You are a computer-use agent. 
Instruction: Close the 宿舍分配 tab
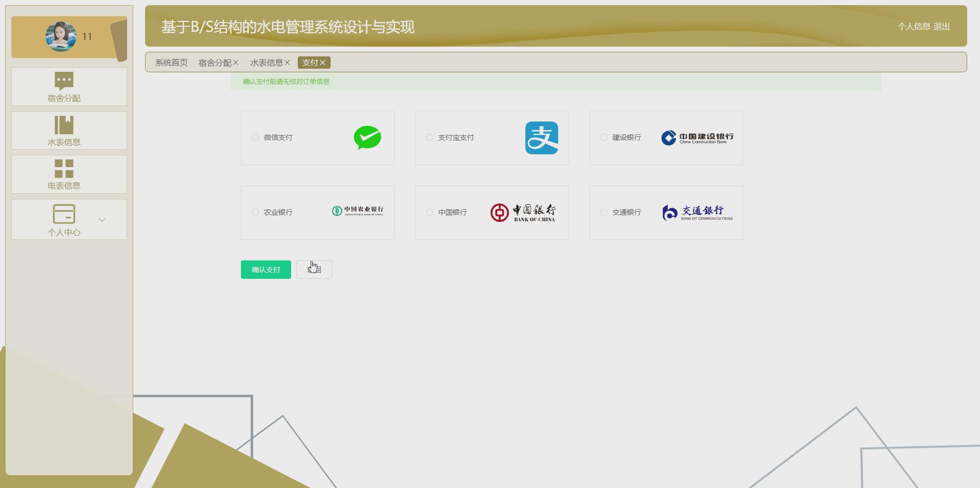pyautogui.click(x=236, y=63)
